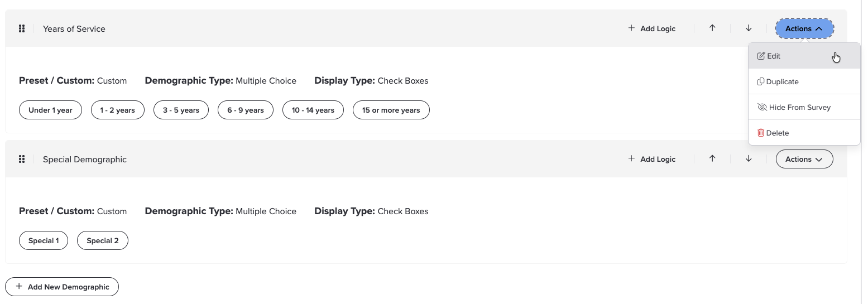Move Years of Service down with arrow
The image size is (868, 304).
pos(749,28)
